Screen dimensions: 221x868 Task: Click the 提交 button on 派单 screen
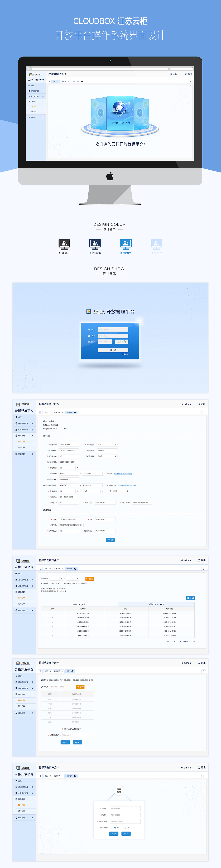coord(65,742)
